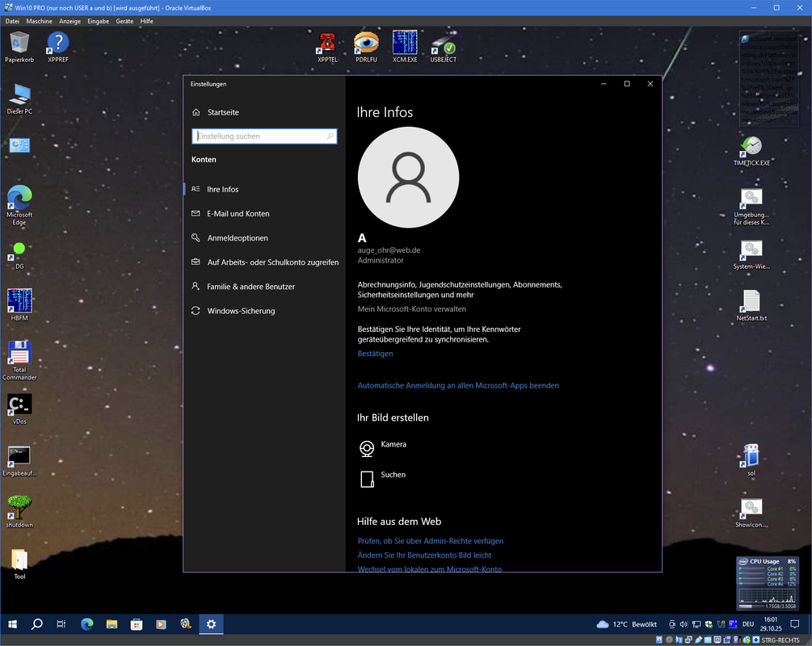Select the Dieser PC desktop icon

click(x=19, y=99)
